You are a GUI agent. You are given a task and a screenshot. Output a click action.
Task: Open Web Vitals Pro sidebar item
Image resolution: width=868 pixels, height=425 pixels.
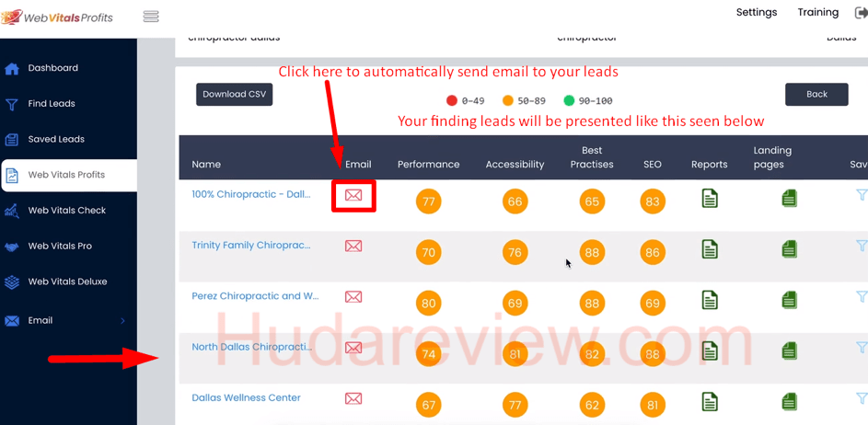60,246
